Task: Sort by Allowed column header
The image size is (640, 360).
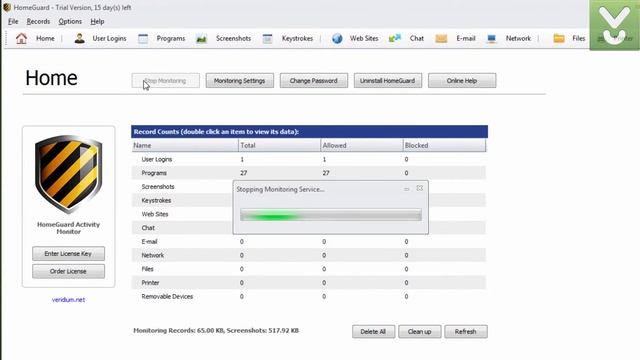Action: coord(361,145)
